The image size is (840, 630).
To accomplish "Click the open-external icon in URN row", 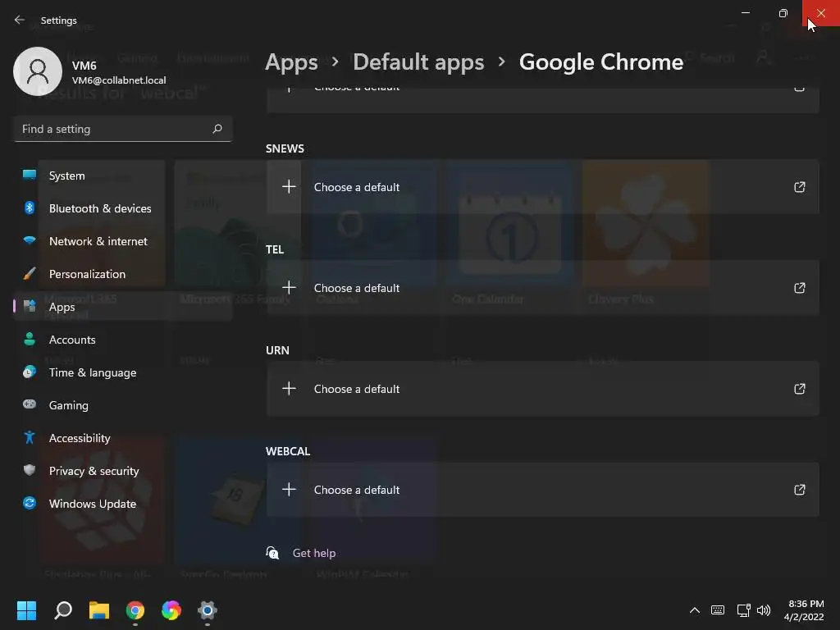I will tap(799, 388).
